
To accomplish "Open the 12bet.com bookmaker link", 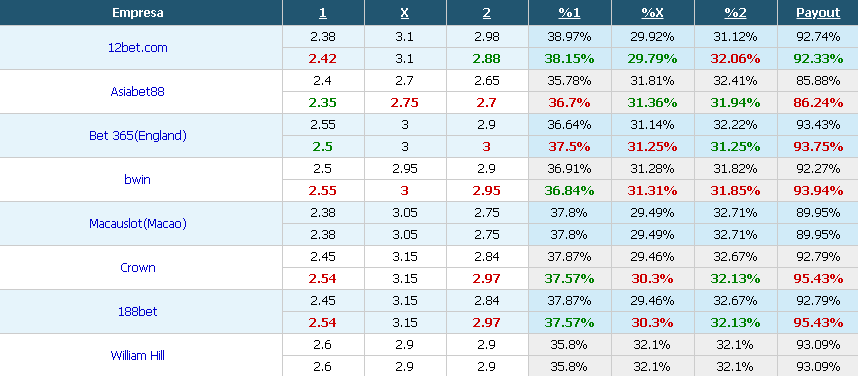I will pos(137,48).
